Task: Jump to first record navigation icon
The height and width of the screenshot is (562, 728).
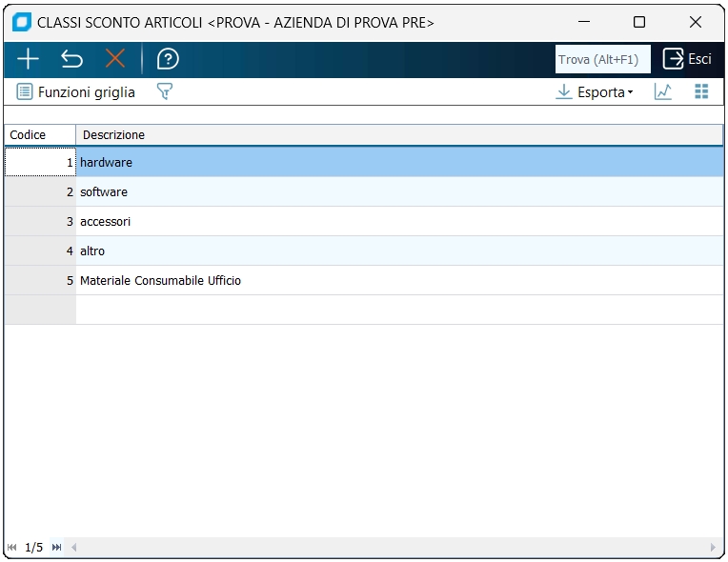Action: click(x=12, y=548)
